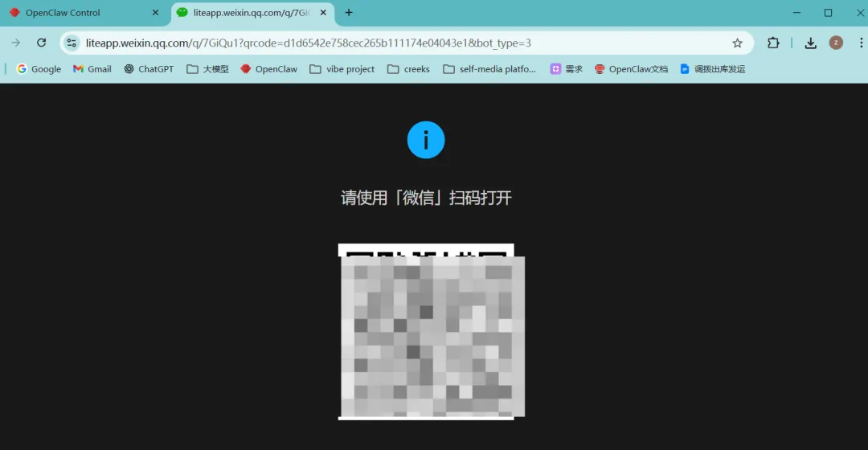Expand the self-media platfo... bookmark folder
The image size is (868, 450).
tap(489, 69)
